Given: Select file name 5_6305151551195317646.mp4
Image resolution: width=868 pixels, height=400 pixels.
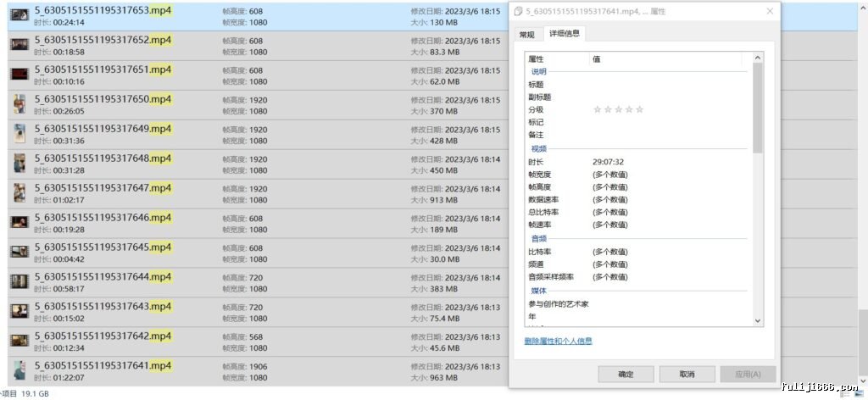Looking at the screenshot, I should point(103,218).
